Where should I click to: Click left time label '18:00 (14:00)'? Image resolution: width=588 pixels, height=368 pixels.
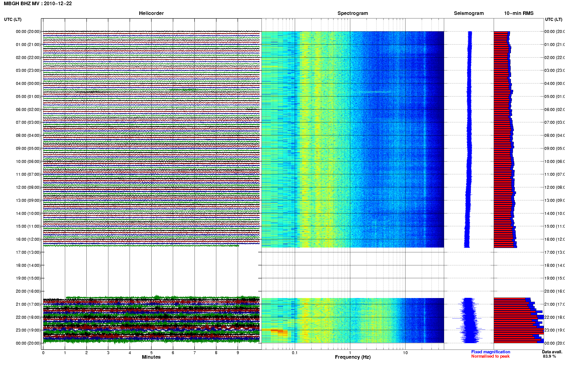coord(28,265)
